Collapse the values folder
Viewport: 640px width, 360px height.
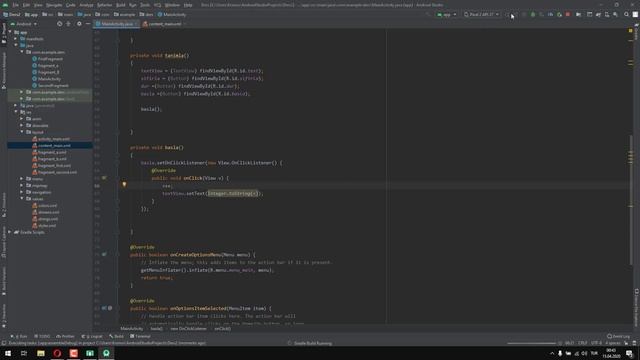click(x=22, y=198)
